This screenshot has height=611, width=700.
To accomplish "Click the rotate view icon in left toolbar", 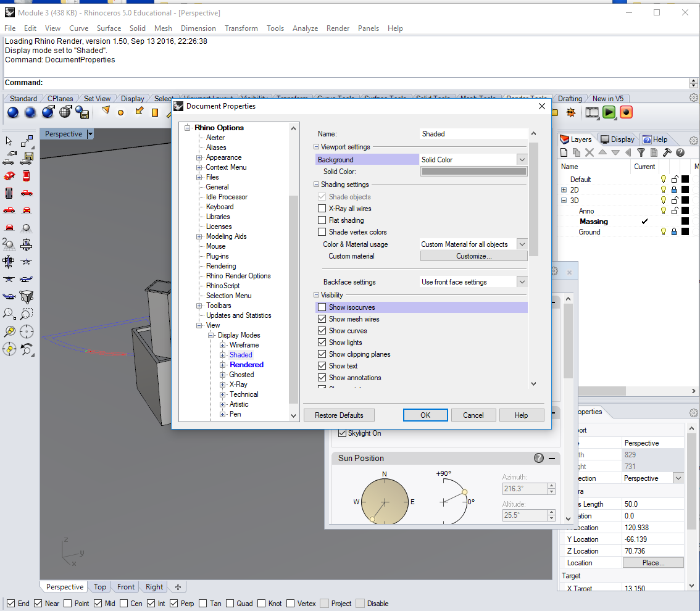I will coord(27,349).
